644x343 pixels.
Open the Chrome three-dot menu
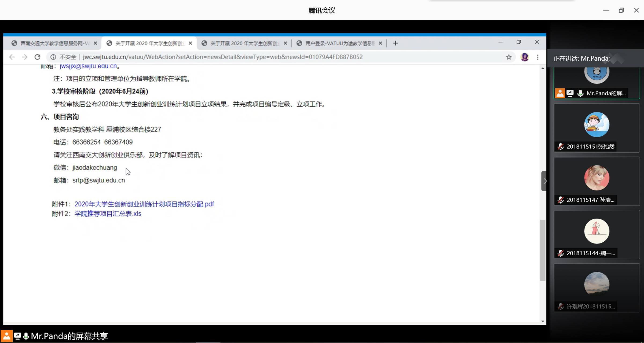pyautogui.click(x=537, y=57)
